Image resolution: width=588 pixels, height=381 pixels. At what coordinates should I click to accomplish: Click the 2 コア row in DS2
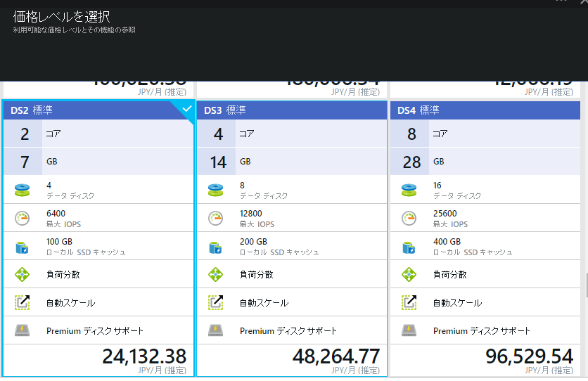click(x=98, y=134)
